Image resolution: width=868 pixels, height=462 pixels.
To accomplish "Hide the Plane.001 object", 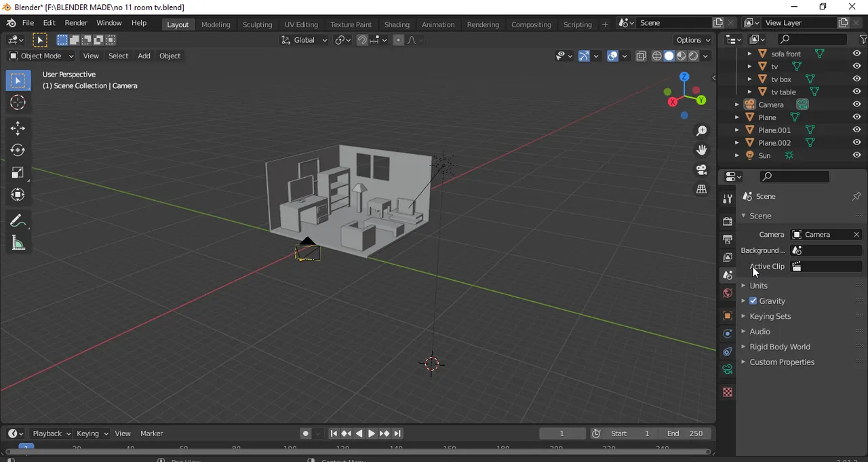I will (x=856, y=130).
